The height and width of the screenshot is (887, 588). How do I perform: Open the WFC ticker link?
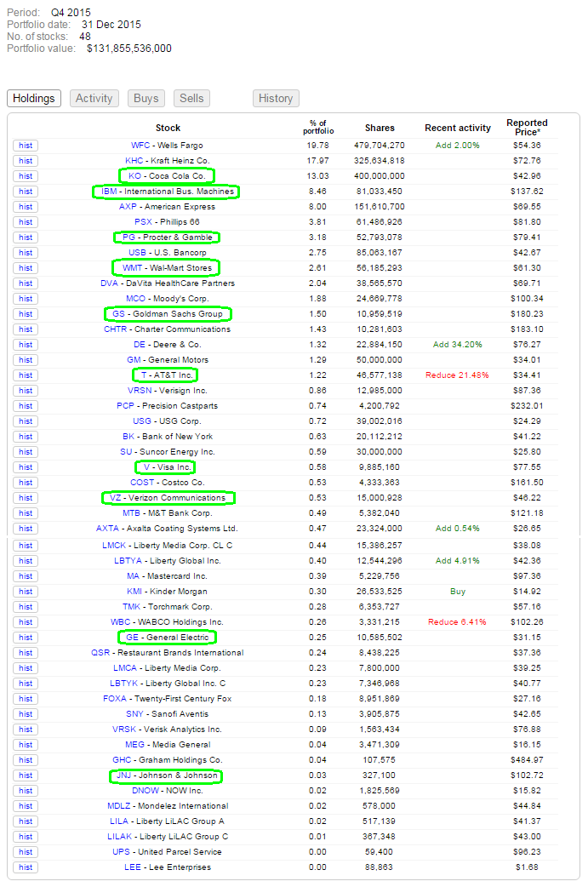[140, 146]
